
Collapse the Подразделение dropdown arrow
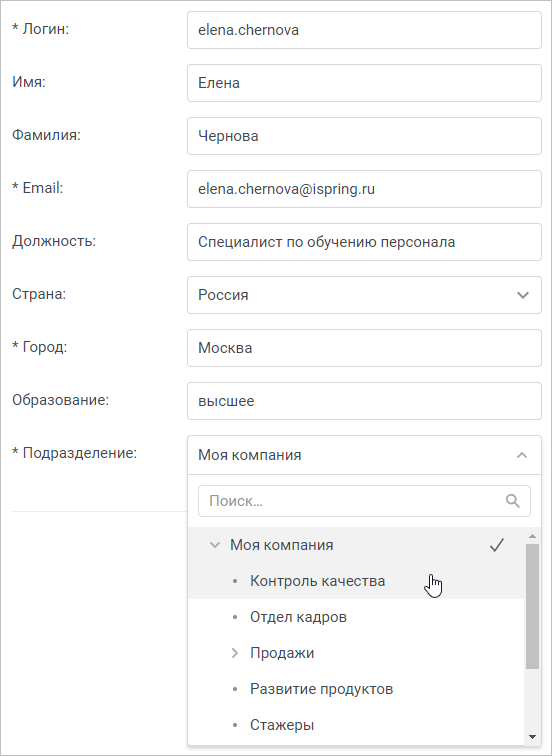[x=522, y=455]
